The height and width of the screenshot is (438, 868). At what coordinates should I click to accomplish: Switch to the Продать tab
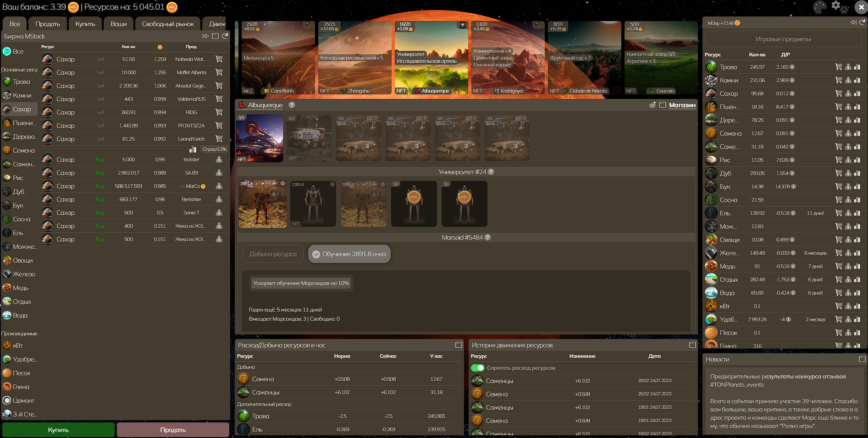(x=48, y=24)
